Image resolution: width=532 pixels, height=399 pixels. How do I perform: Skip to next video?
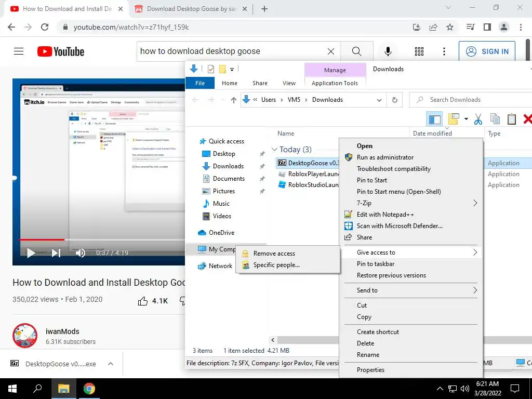(56, 253)
